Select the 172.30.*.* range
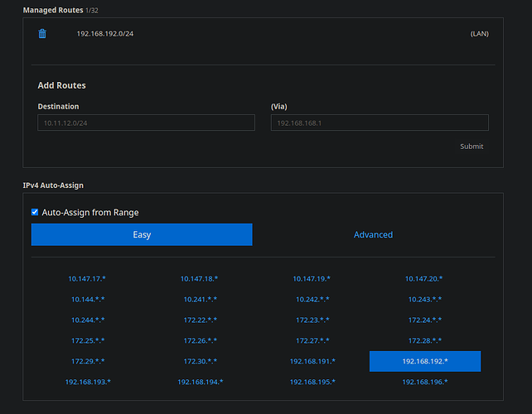Screen dimensions: 532x414 point(200,361)
